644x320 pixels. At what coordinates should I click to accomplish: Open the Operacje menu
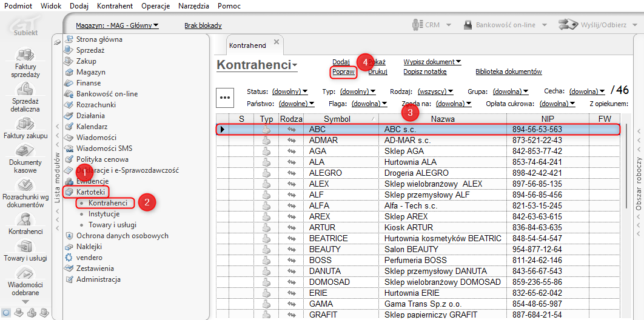156,6
